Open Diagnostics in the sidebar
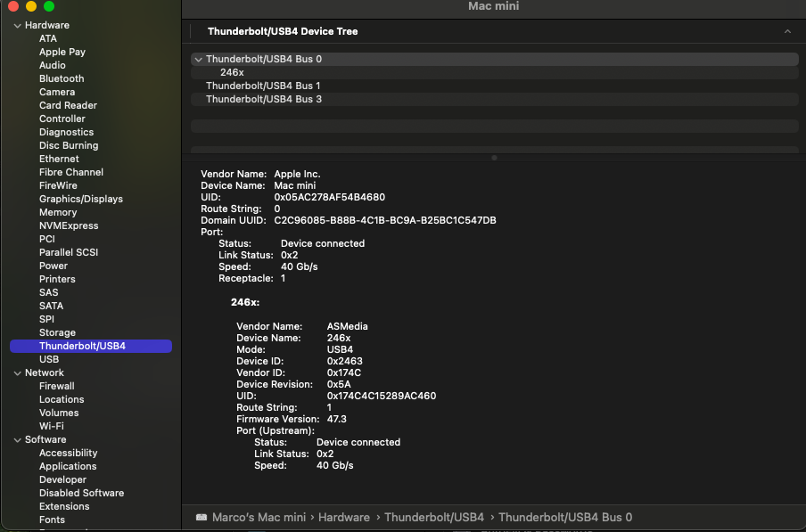806x532 pixels. pos(66,132)
